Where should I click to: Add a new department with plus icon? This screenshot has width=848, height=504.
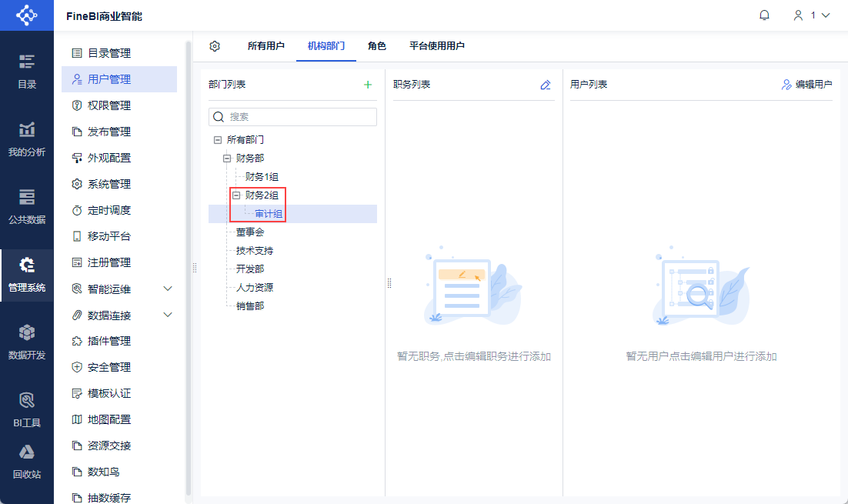click(368, 85)
